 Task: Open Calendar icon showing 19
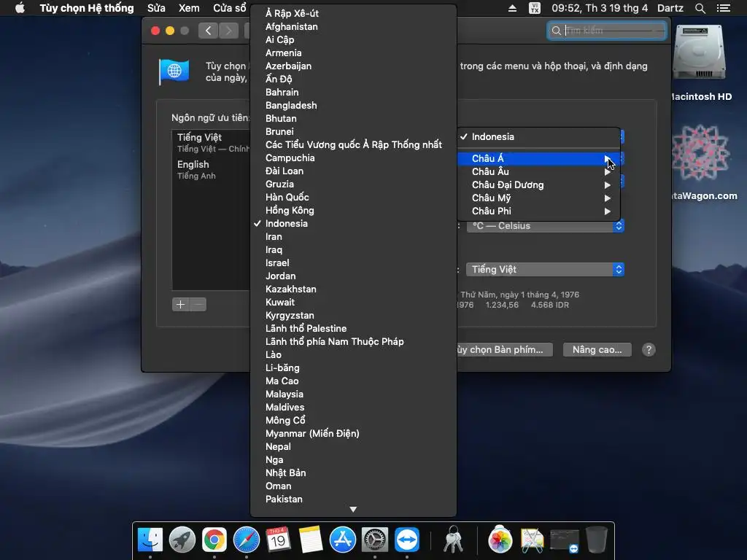click(278, 540)
